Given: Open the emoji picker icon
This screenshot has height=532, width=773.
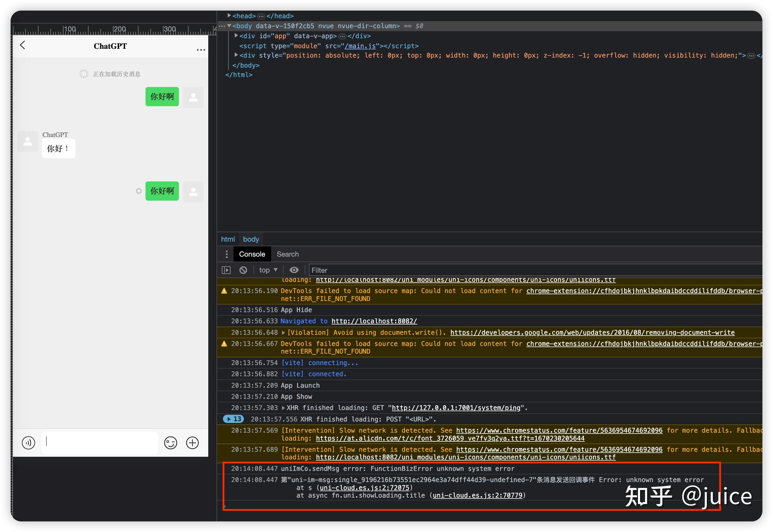Looking at the screenshot, I should (x=170, y=443).
